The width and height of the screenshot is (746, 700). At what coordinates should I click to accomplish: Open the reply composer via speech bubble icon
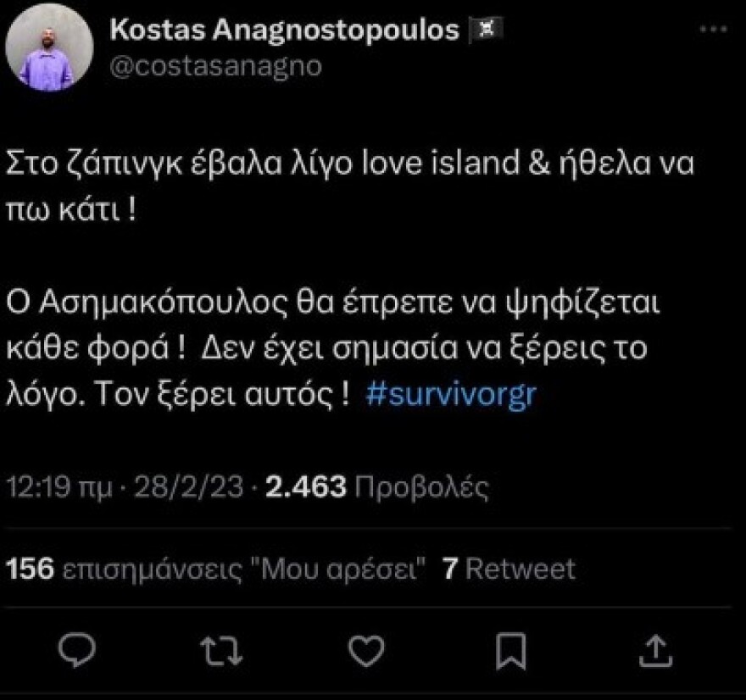tap(76, 649)
